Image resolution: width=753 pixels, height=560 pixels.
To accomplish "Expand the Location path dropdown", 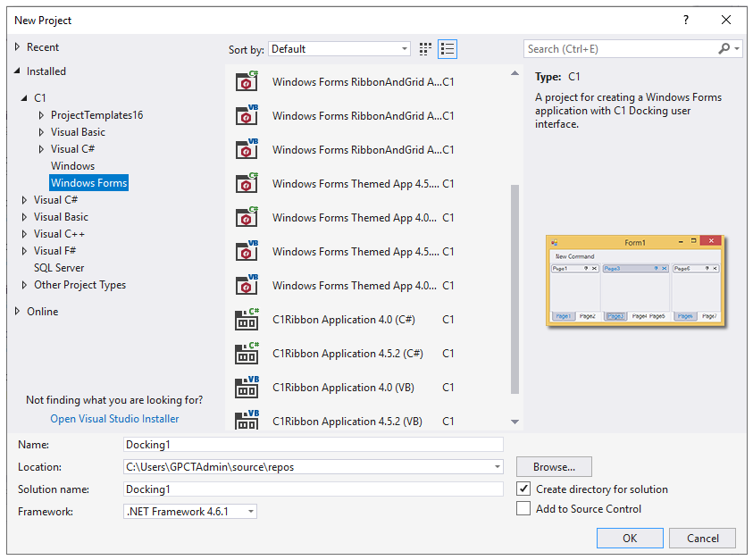I will click(x=498, y=467).
